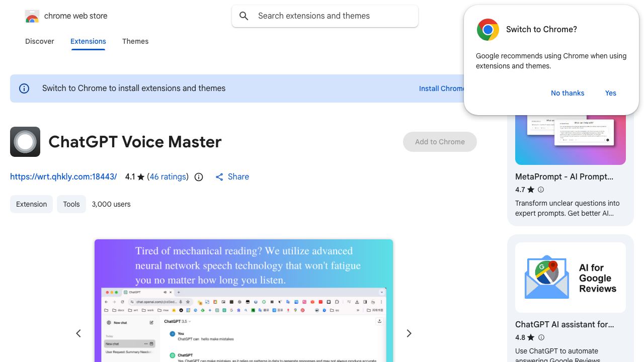644x362 pixels.
Task: Click 'Switch to Chrome to install extensions' banner text
Action: pyautogui.click(x=134, y=88)
